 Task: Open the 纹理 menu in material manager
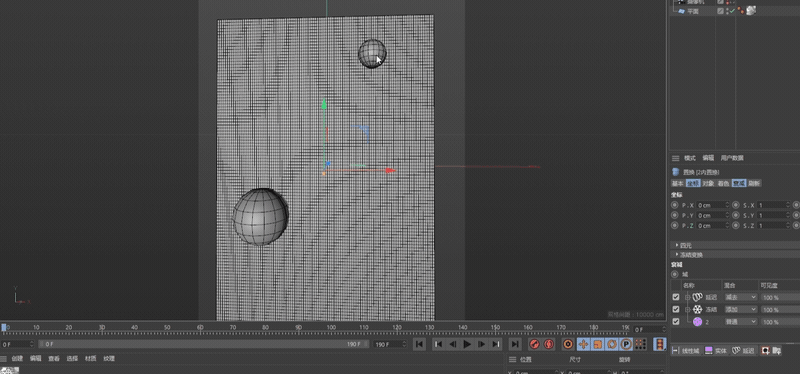pos(109,358)
